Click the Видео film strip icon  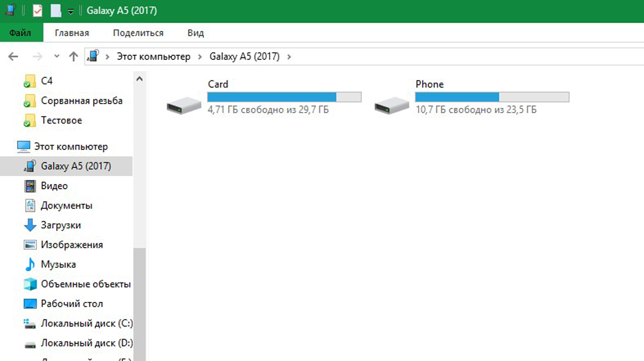point(30,186)
